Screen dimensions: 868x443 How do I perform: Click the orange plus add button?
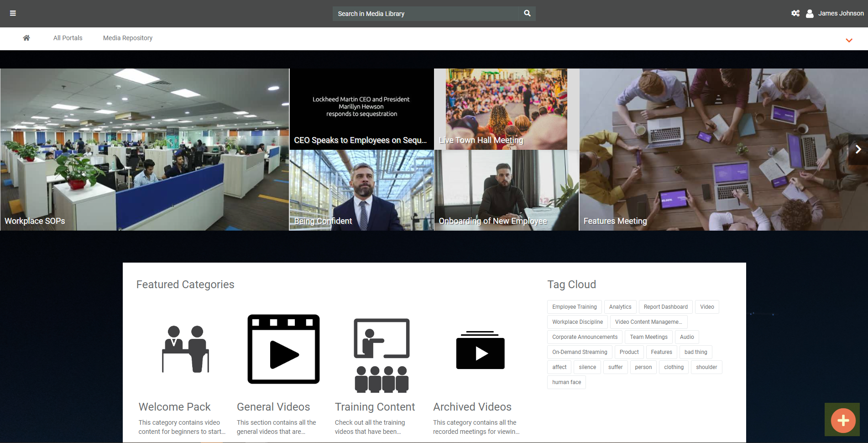[842, 420]
